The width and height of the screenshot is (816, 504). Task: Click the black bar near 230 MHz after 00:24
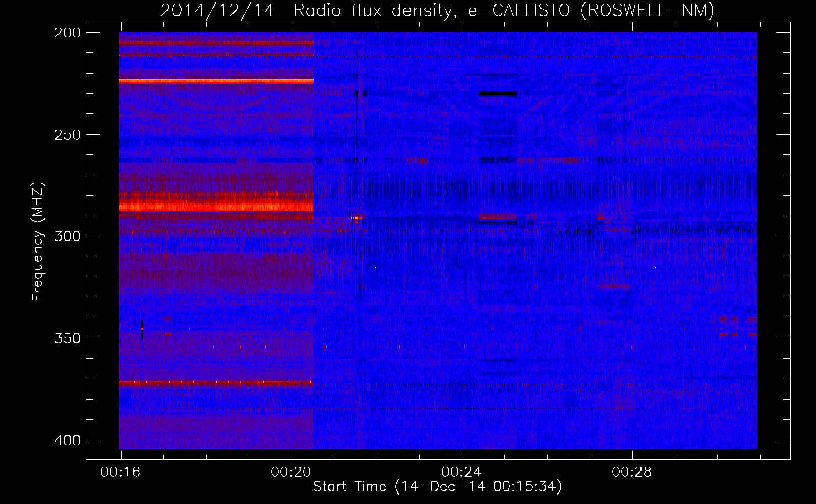coord(498,93)
